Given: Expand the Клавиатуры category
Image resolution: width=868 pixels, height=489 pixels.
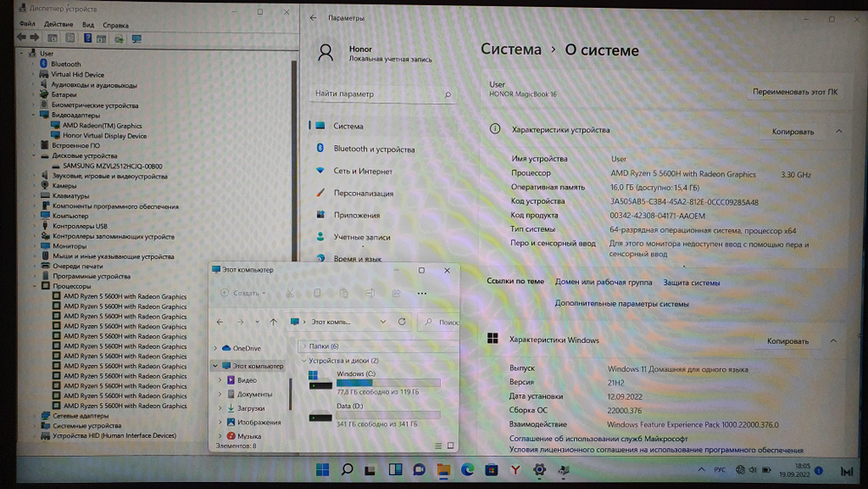Looking at the screenshot, I should (x=33, y=196).
